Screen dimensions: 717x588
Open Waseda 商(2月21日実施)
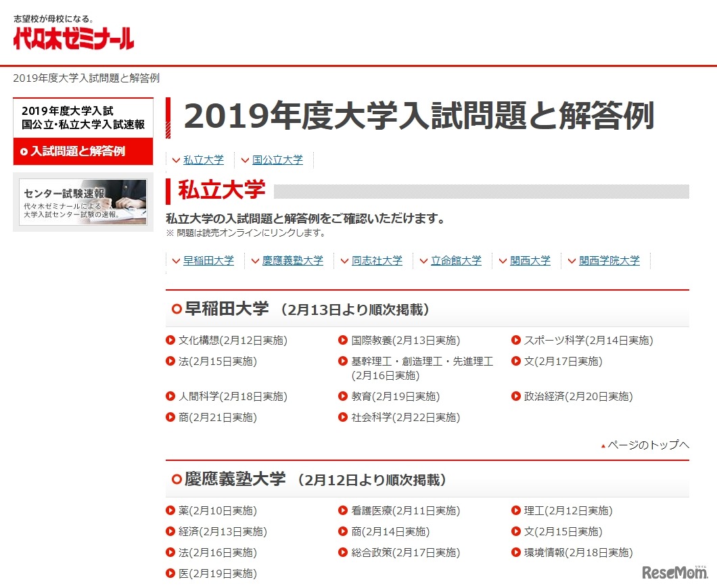coord(218,418)
